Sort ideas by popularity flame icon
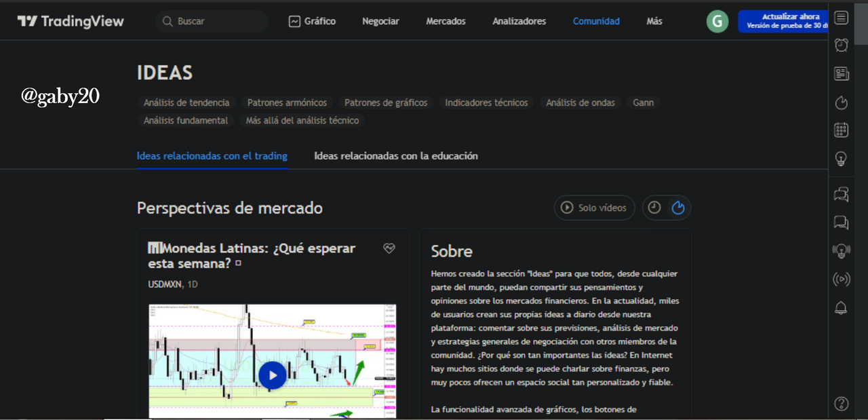The image size is (868, 420). (678, 208)
